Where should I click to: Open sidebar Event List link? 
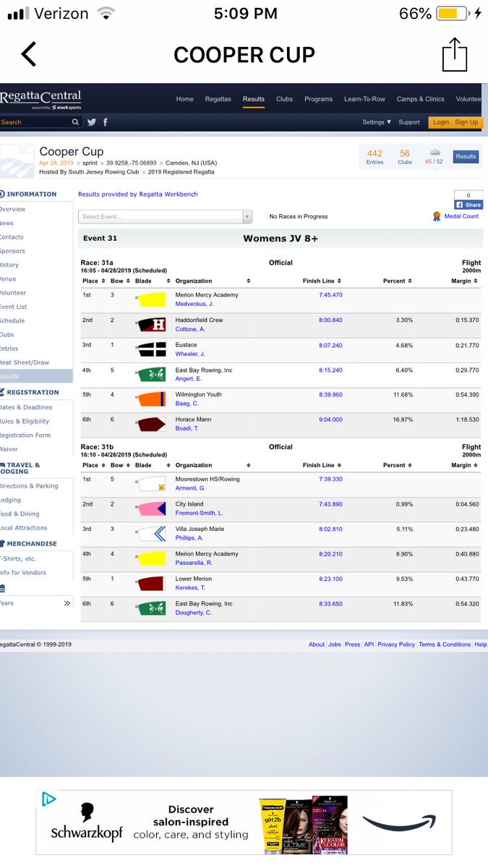coord(14,307)
